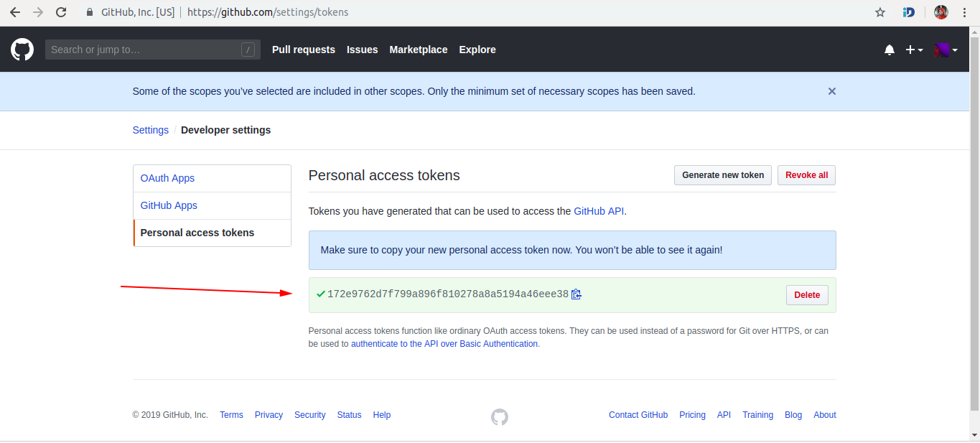Open the user avatar dropdown menu
This screenshot has height=443, width=980.
coord(946,50)
